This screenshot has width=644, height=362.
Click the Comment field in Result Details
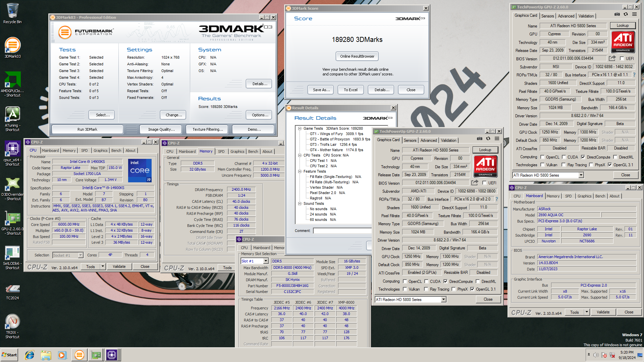342,231
